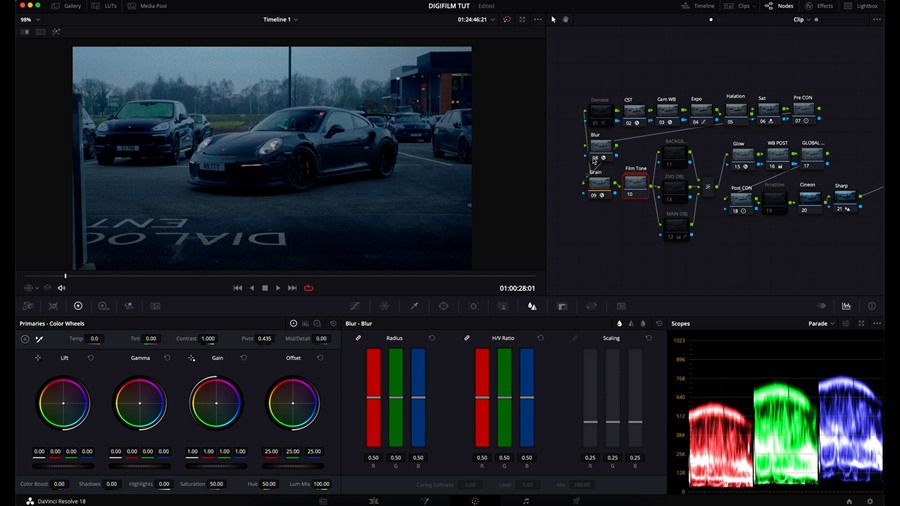Toggle highlight mode wand icon
Image resolution: width=900 pixels, height=506 pixels.
(x=56, y=32)
